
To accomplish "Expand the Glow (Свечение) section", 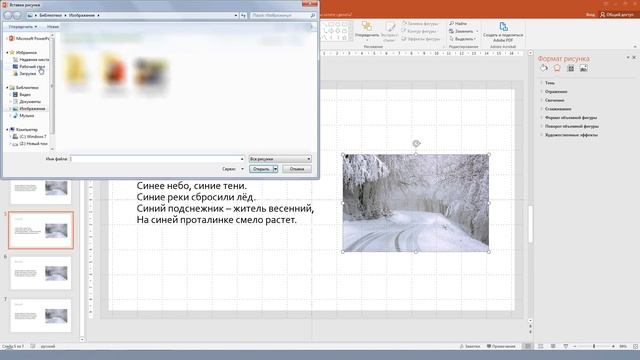I will [x=554, y=100].
